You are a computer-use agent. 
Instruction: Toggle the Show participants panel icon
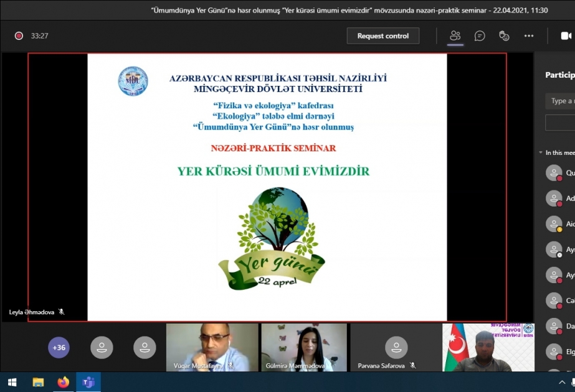[x=455, y=36]
